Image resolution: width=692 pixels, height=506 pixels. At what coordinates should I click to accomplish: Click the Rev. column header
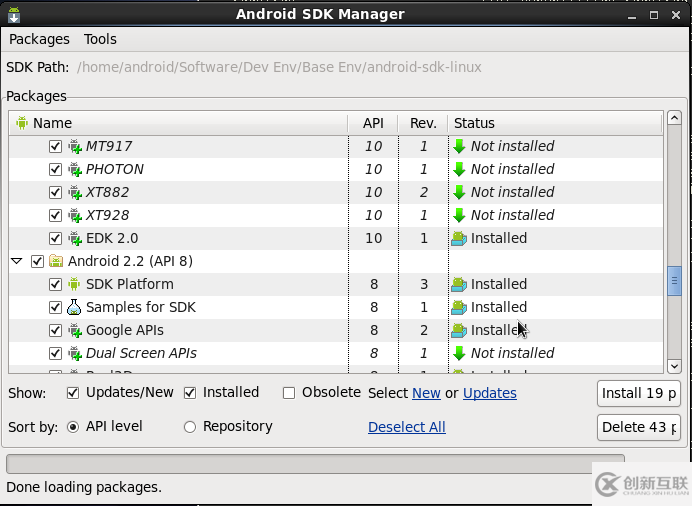(423, 123)
